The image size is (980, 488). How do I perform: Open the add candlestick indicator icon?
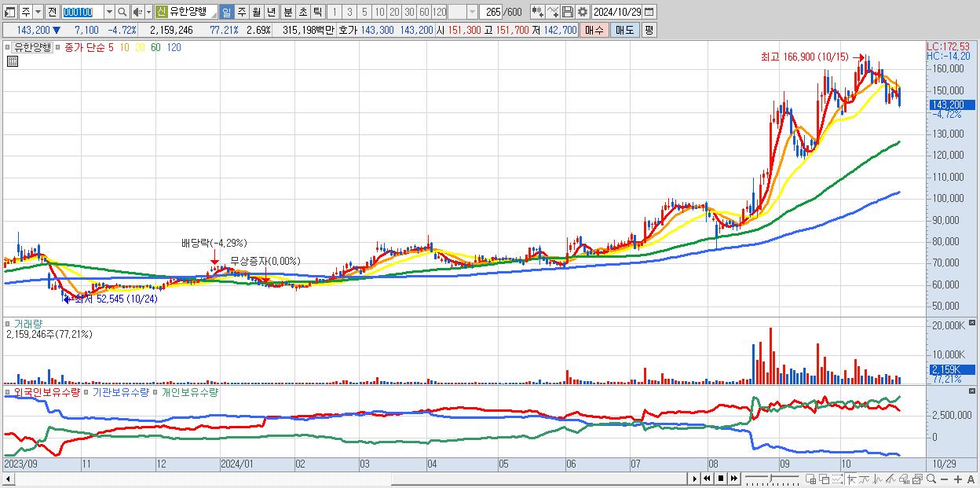[x=537, y=13]
